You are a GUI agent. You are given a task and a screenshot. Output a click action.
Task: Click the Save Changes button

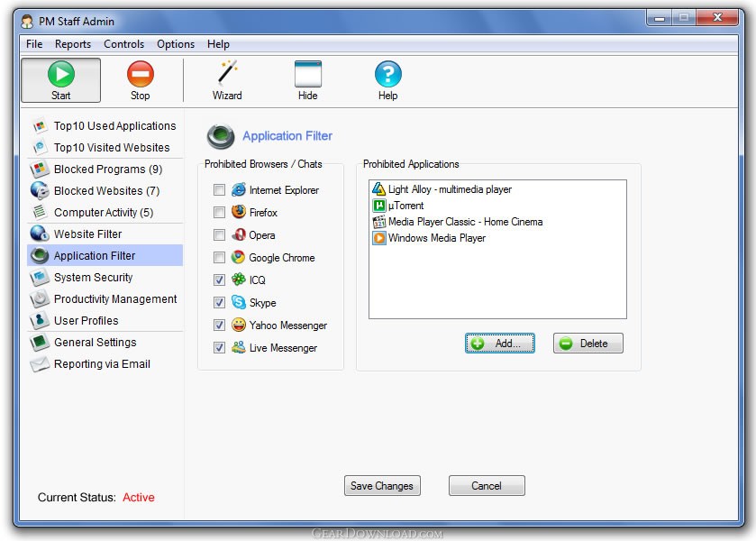click(x=382, y=485)
